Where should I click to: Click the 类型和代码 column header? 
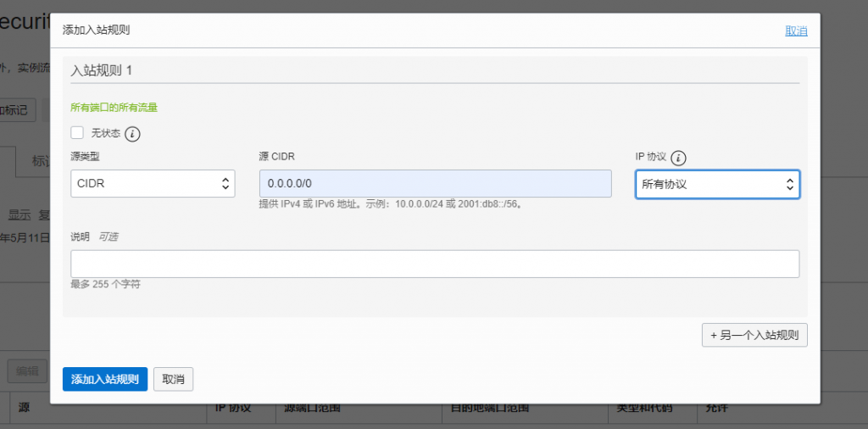coord(644,409)
